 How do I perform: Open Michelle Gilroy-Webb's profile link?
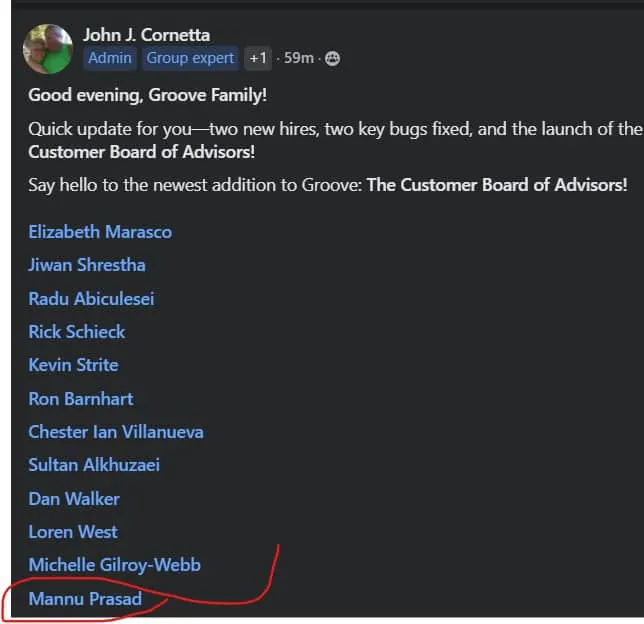click(x=115, y=565)
